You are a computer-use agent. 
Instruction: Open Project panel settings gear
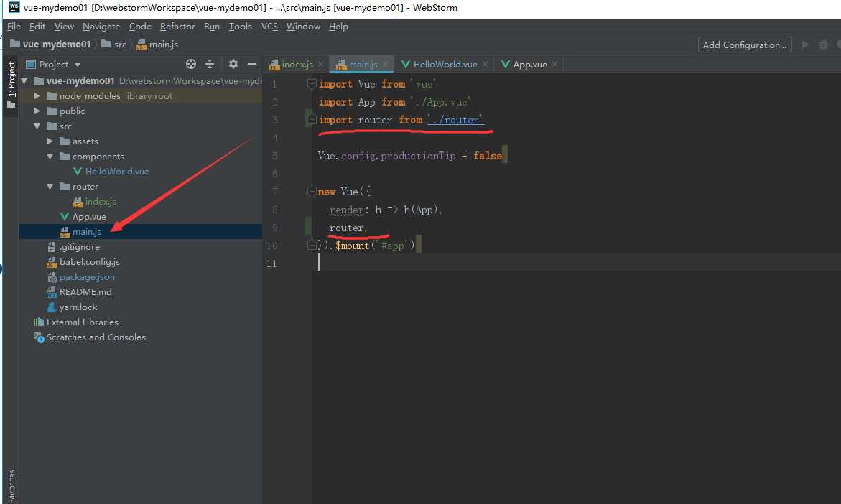233,64
